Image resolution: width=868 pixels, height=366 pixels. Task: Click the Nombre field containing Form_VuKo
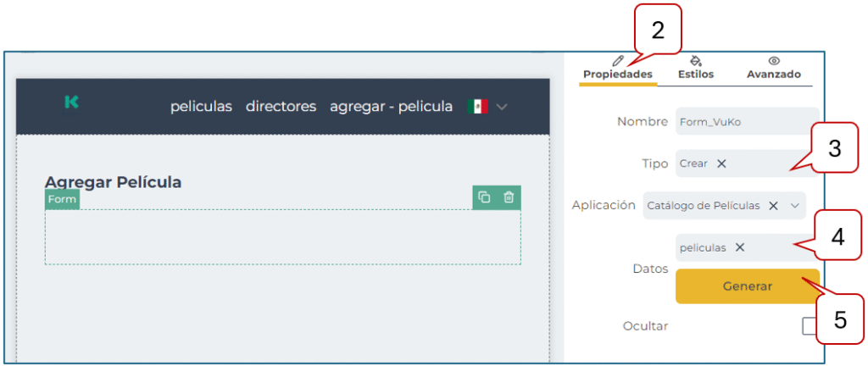(x=746, y=121)
